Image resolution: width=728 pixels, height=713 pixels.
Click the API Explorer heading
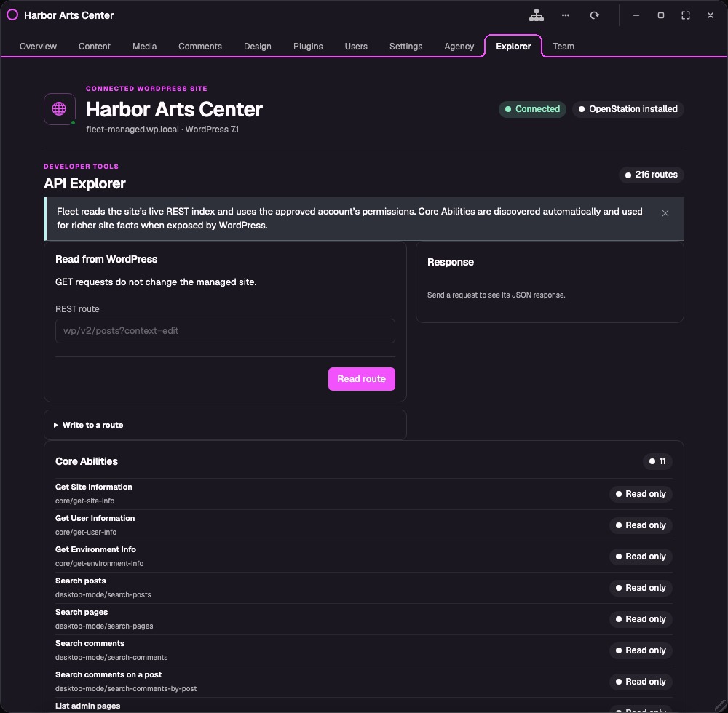(84, 183)
